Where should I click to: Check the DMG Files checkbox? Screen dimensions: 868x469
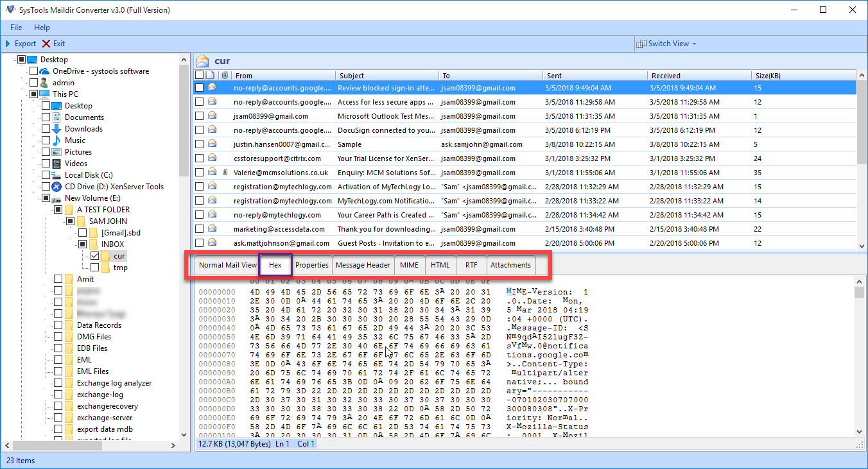click(x=58, y=337)
